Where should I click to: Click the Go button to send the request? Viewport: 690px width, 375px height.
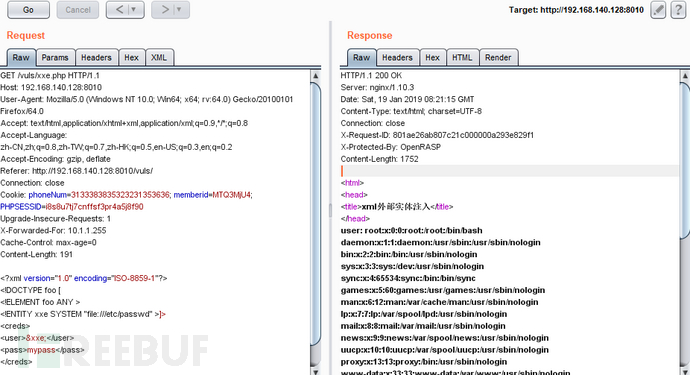pyautogui.click(x=28, y=10)
